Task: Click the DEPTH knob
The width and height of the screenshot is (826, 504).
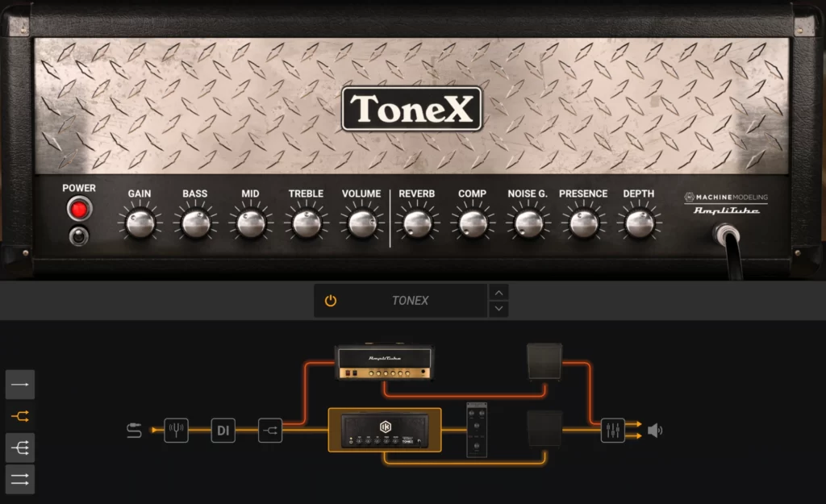Action: 639,223
